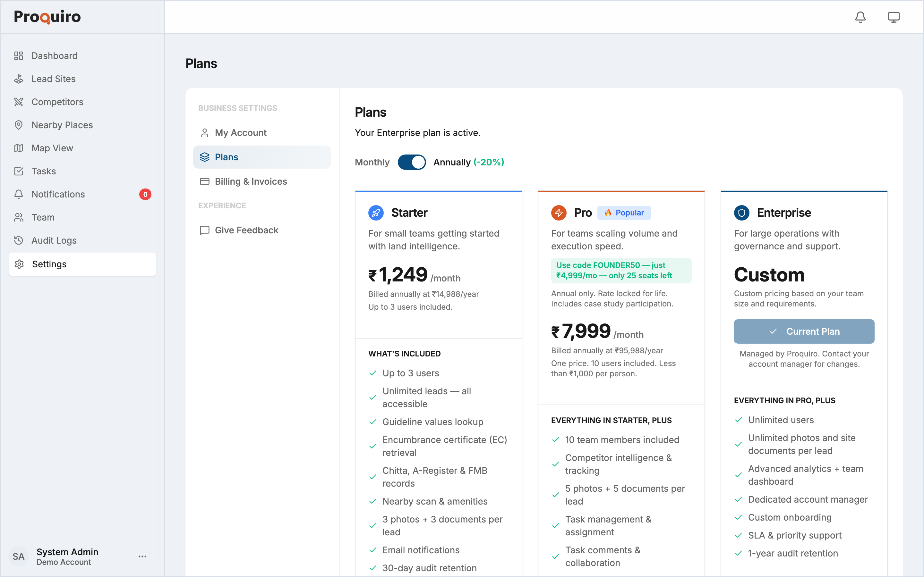
Task: Open the System Admin account options menu
Action: coord(142,556)
